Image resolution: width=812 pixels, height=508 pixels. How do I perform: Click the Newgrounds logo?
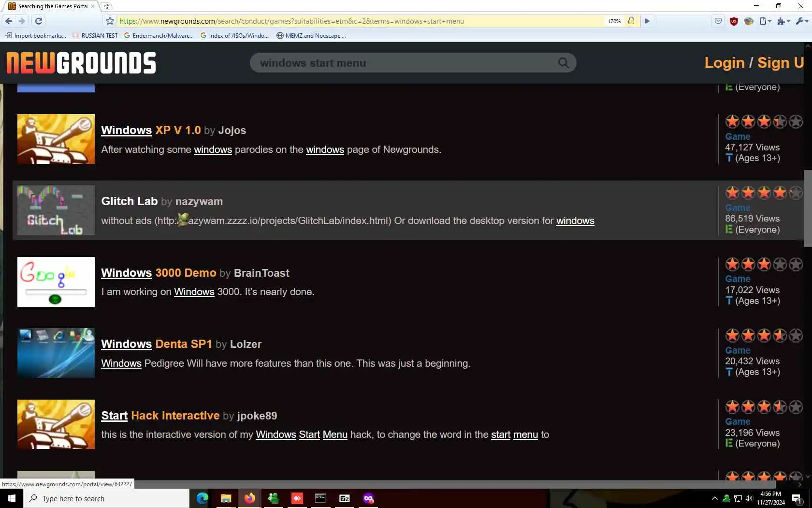coord(81,63)
